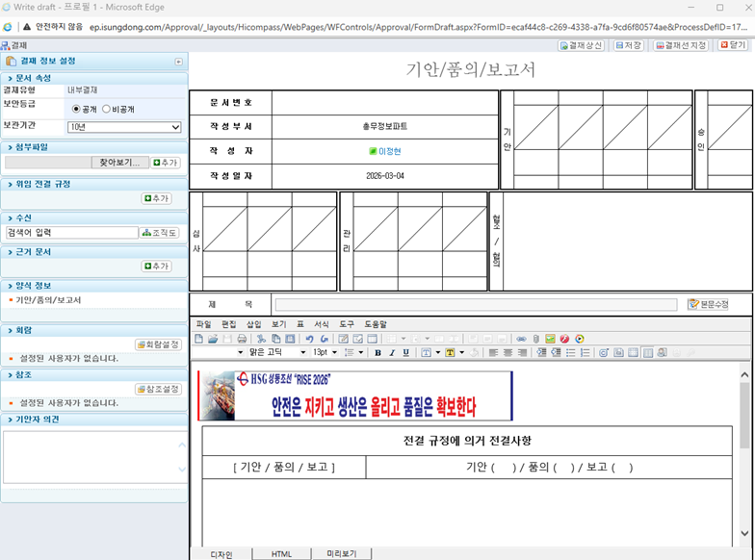Click 찾아보기 to browse attachment file
755x560 pixels.
tap(119, 163)
